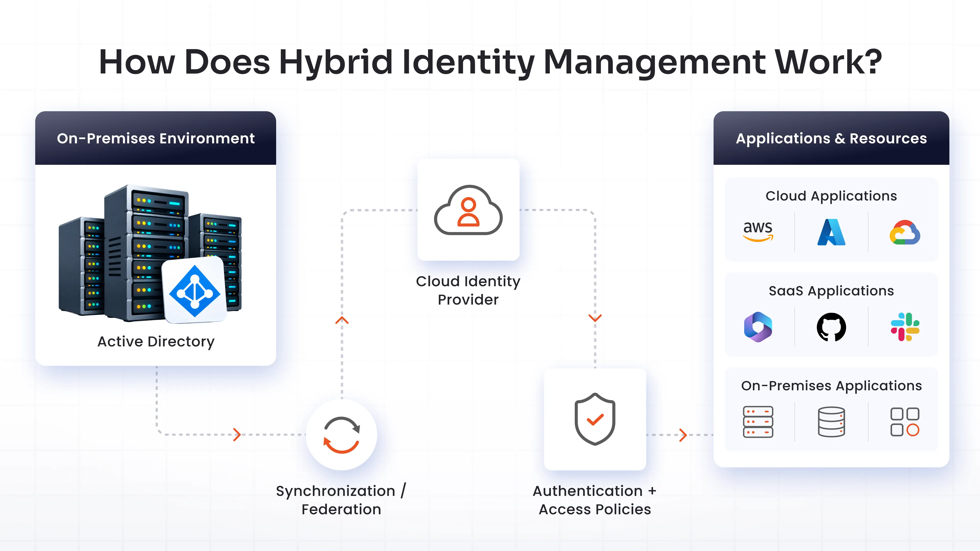This screenshot has height=551, width=980.
Task: Click the Google Cloud logo
Action: 905,232
